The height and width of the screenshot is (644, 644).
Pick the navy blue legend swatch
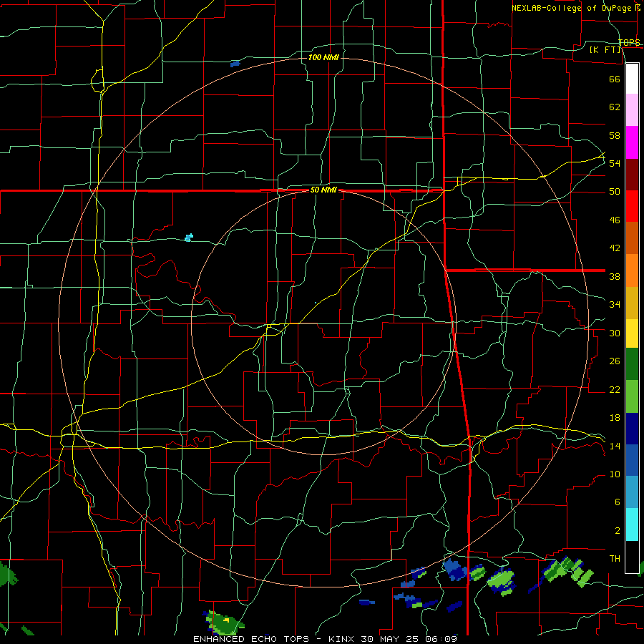coord(632,429)
